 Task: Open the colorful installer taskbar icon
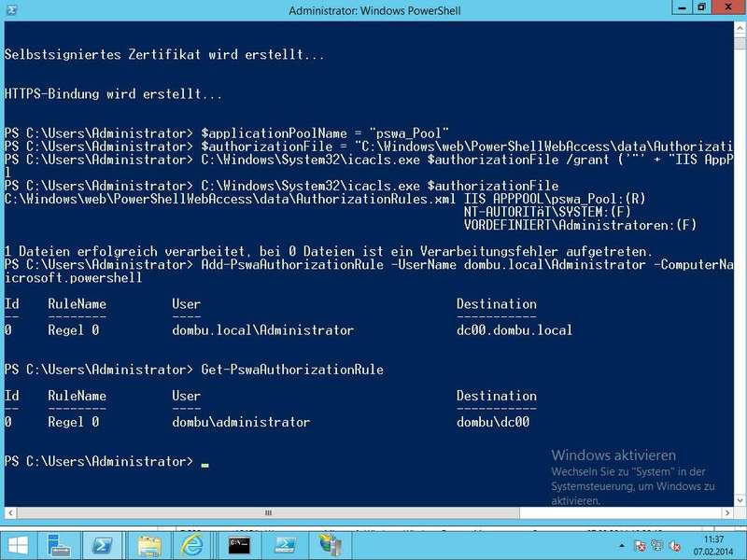point(330,545)
